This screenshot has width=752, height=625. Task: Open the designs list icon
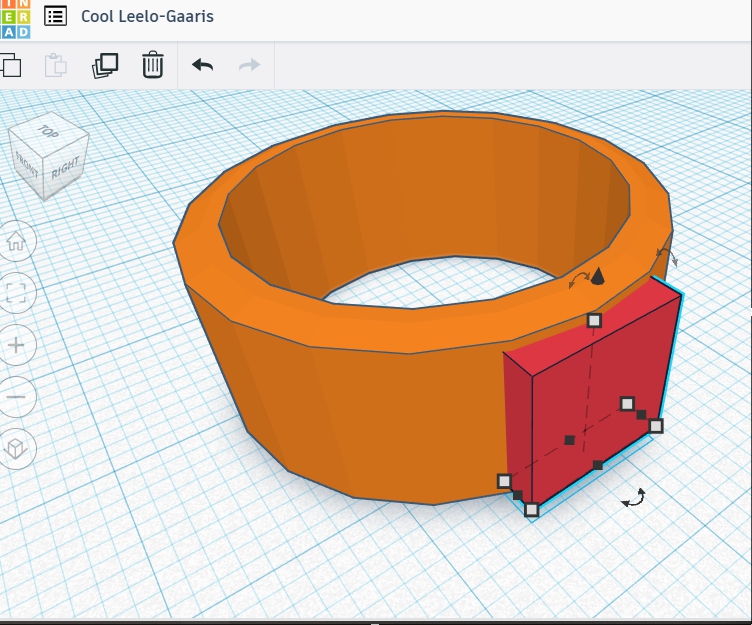pyautogui.click(x=56, y=17)
